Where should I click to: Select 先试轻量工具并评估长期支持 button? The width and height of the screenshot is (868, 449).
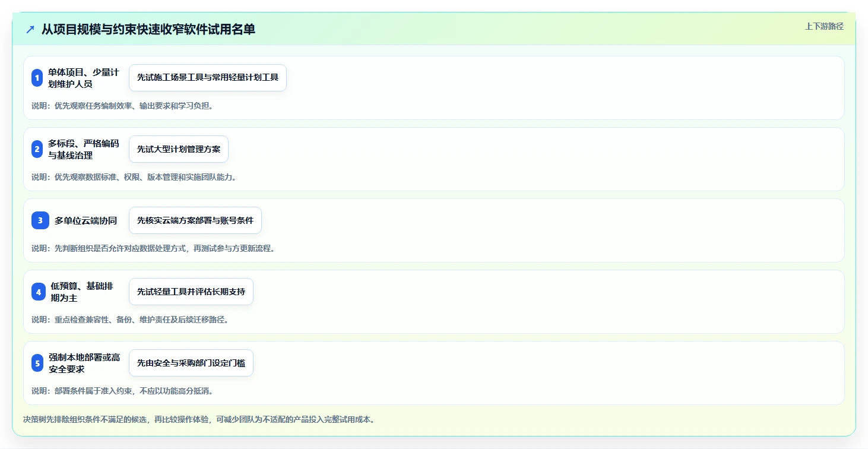191,292
